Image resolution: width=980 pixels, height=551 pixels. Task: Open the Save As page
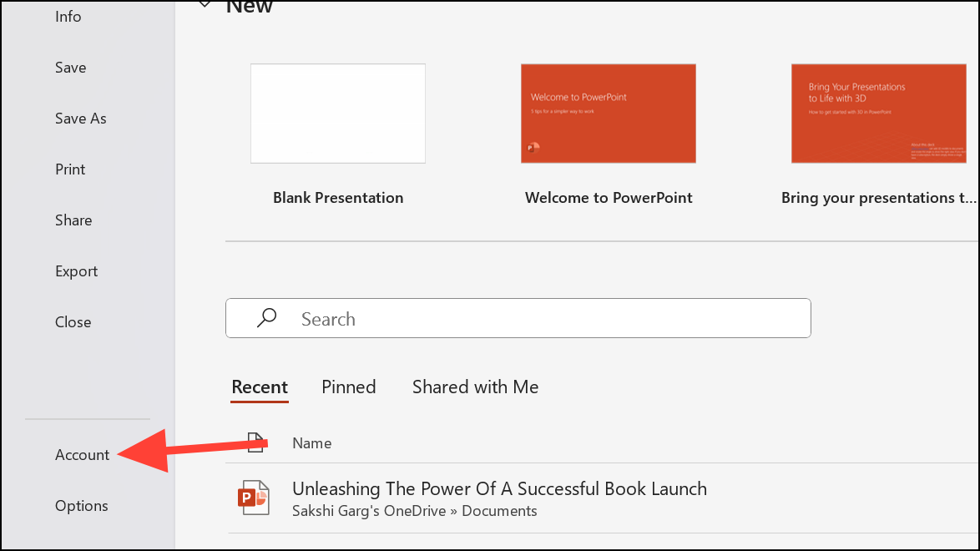(x=81, y=119)
